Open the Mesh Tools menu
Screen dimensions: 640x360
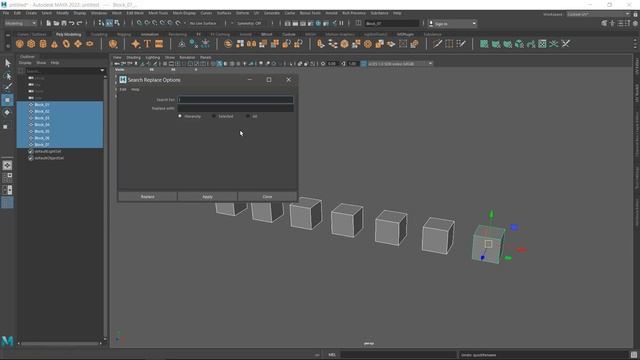(158, 13)
